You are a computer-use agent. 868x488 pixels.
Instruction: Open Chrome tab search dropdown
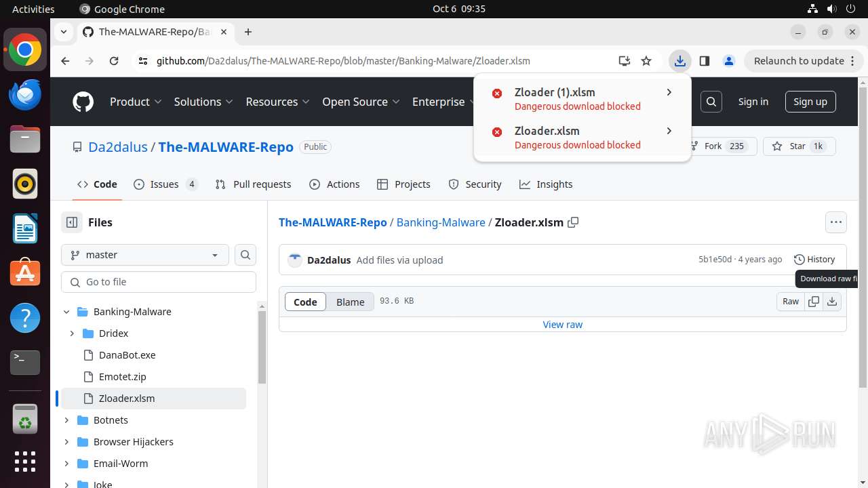pos(64,32)
